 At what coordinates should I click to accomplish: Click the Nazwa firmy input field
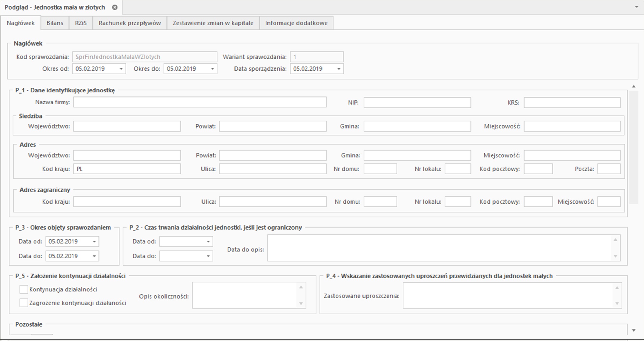click(200, 102)
